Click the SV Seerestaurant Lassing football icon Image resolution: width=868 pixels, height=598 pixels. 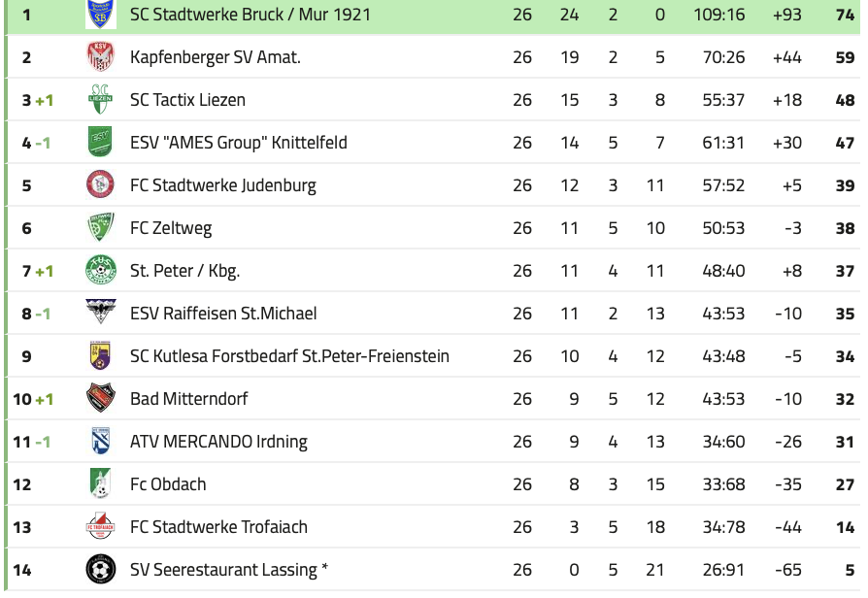coord(101,569)
